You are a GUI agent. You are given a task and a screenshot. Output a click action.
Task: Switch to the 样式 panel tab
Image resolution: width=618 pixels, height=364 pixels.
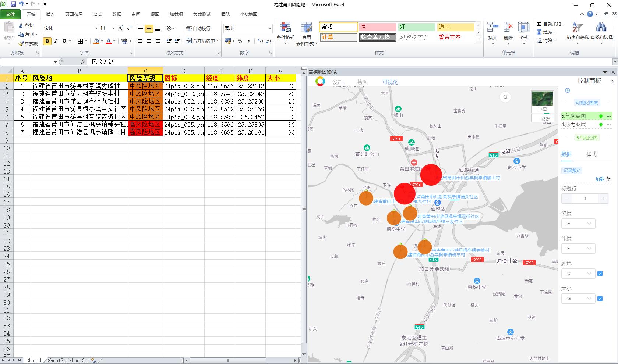coord(591,154)
